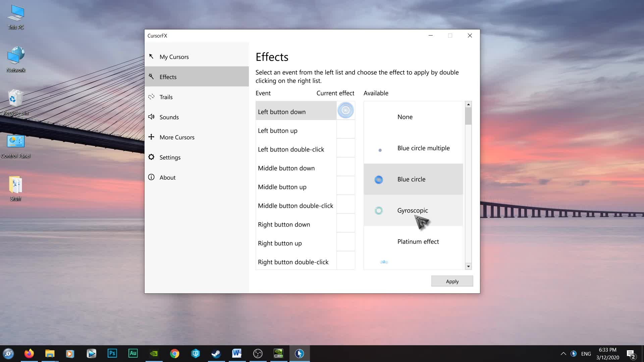Click the More Cursors plus icon
This screenshot has height=362, width=644.
click(151, 137)
